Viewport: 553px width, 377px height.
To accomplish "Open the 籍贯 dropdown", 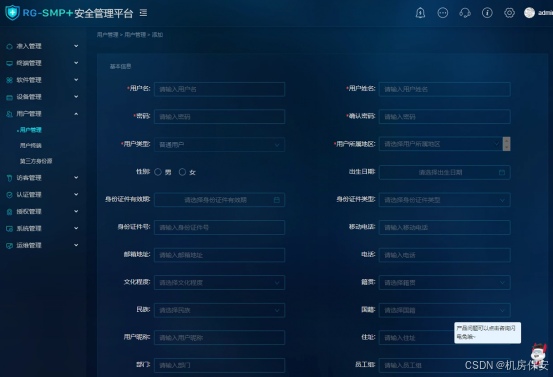I will pyautogui.click(x=444, y=282).
